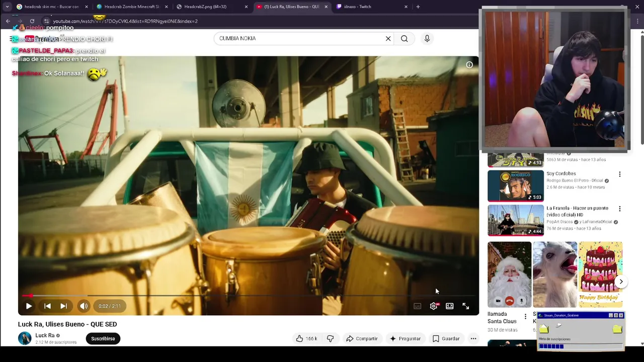Open more actions menu below video
Viewport: 644px width, 362px height.
pyautogui.click(x=473, y=338)
